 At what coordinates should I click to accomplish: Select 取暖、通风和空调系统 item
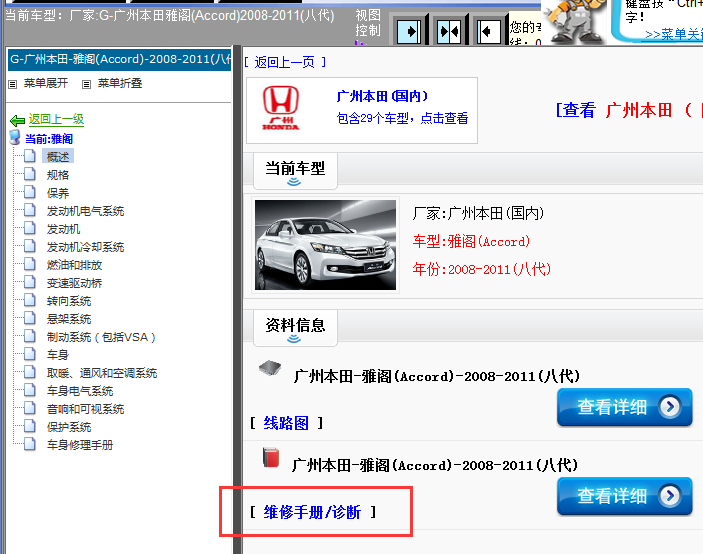tap(102, 373)
